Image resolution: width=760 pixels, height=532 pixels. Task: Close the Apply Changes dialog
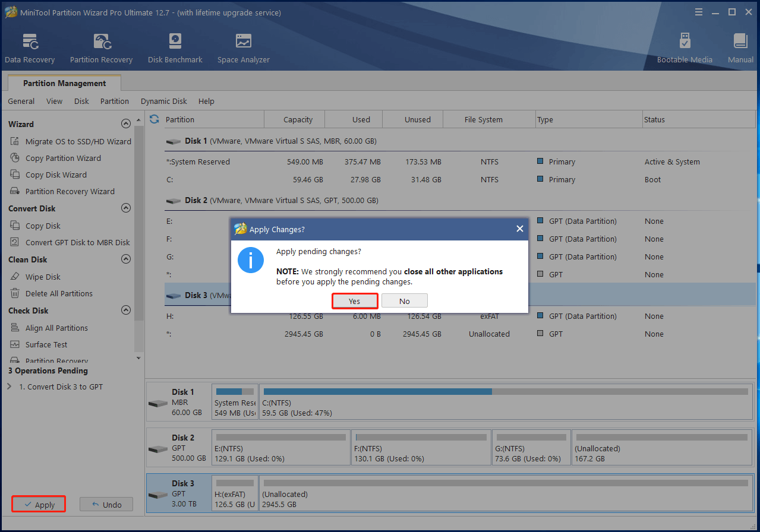pyautogui.click(x=519, y=229)
